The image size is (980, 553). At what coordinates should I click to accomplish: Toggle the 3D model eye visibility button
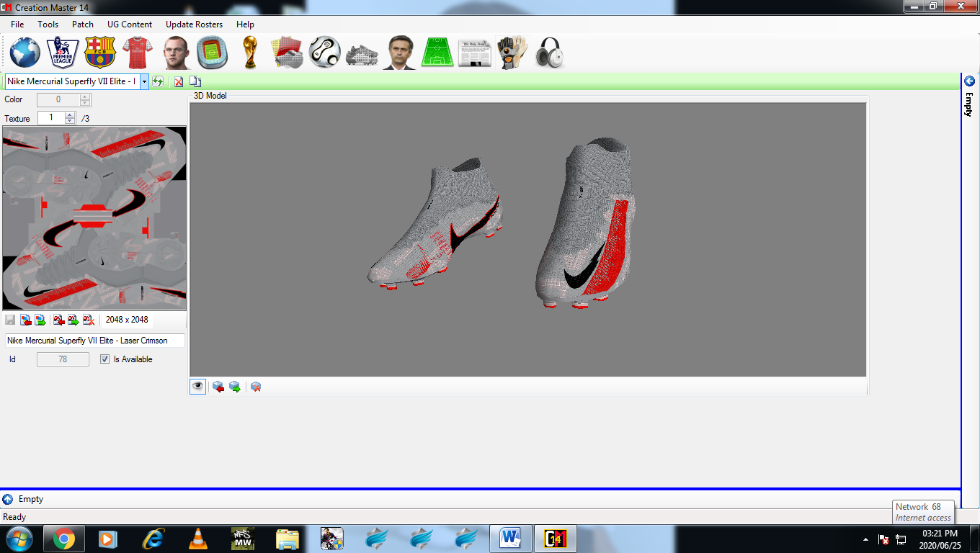[198, 387]
